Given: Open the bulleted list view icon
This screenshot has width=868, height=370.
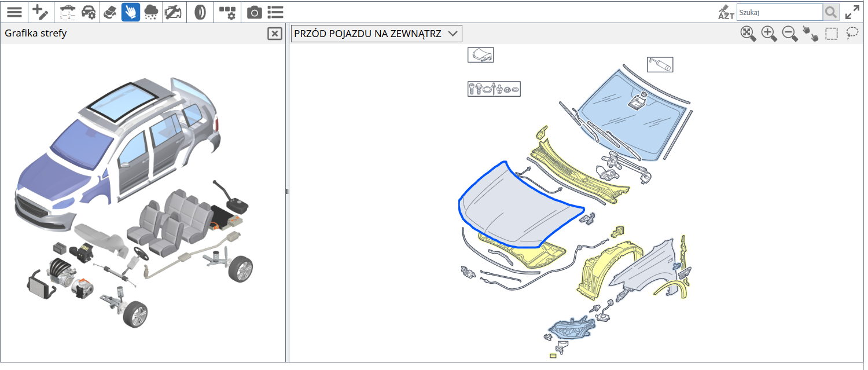Looking at the screenshot, I should (x=275, y=12).
